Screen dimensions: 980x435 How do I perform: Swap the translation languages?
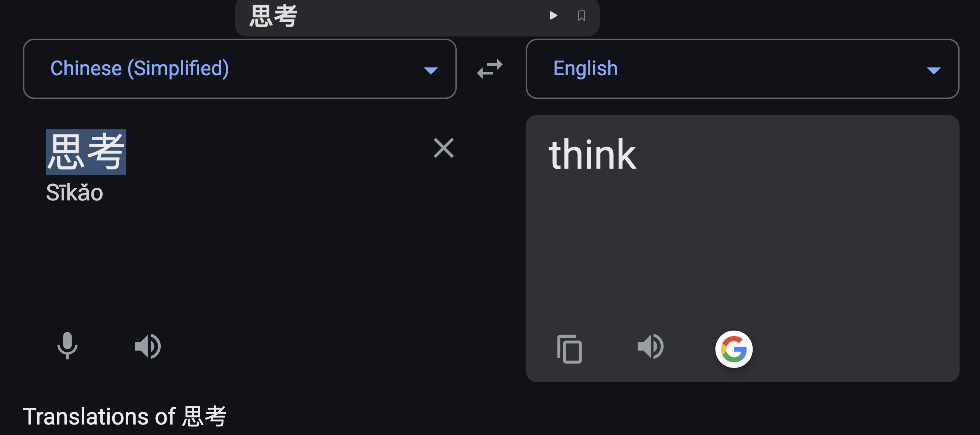coord(490,69)
